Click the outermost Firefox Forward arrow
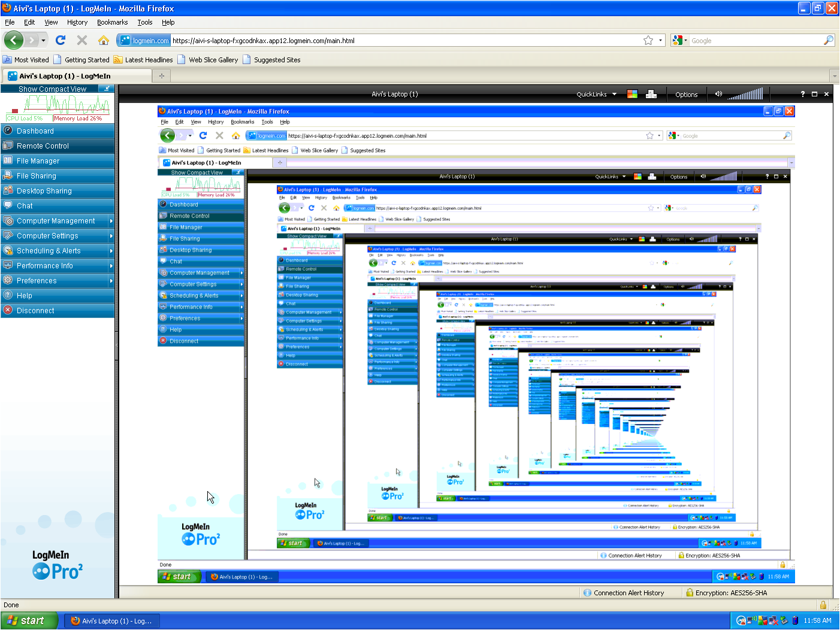 tap(32, 40)
